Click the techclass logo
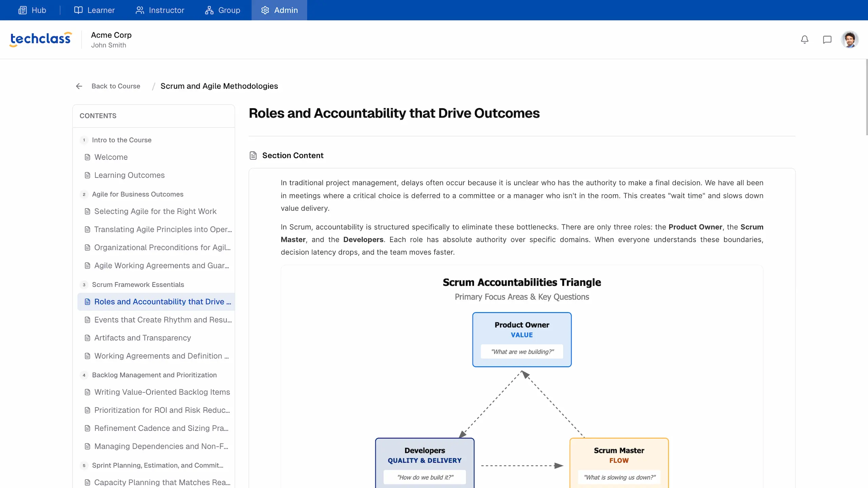868x488 pixels. [41, 39]
